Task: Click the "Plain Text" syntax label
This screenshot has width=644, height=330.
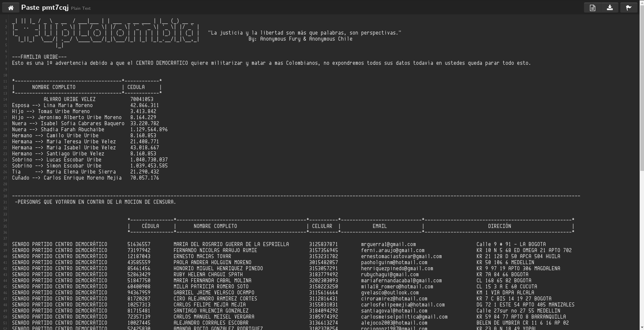Action: click(81, 8)
